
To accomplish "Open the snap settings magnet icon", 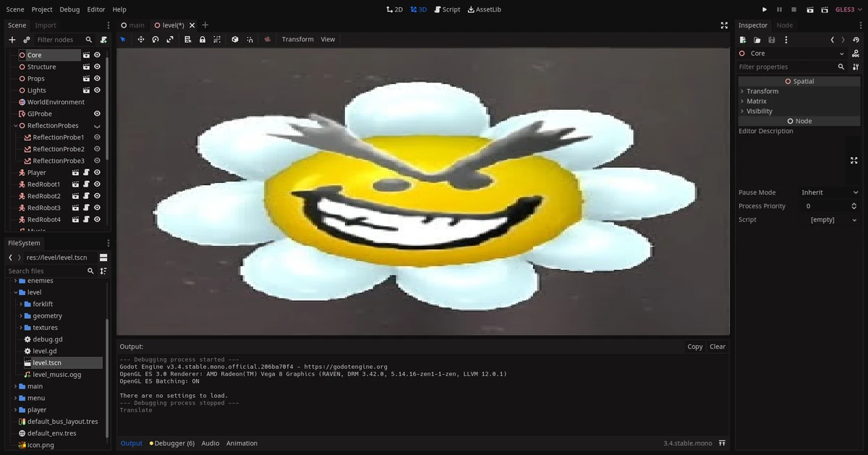I will click(x=250, y=39).
